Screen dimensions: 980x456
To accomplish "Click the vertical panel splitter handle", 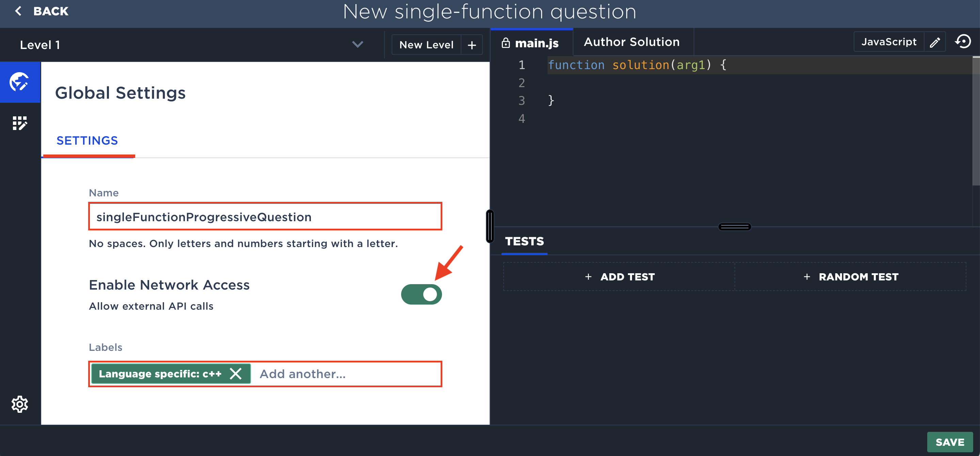I will click(x=490, y=226).
